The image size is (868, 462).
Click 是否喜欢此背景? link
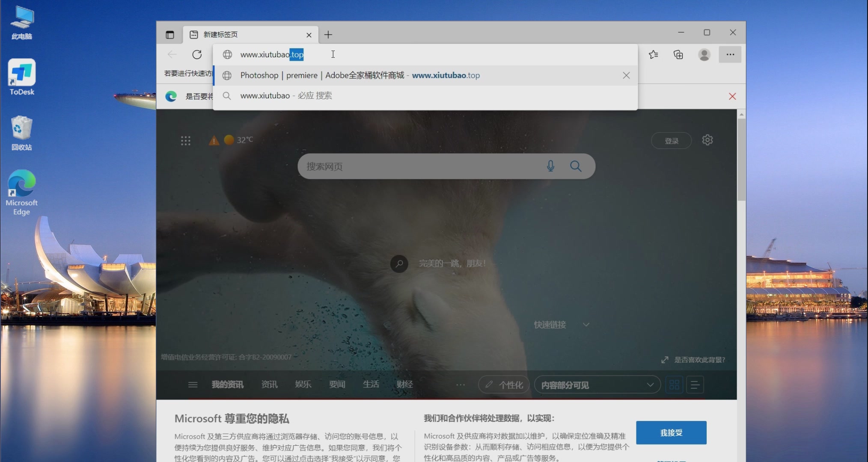[699, 360]
